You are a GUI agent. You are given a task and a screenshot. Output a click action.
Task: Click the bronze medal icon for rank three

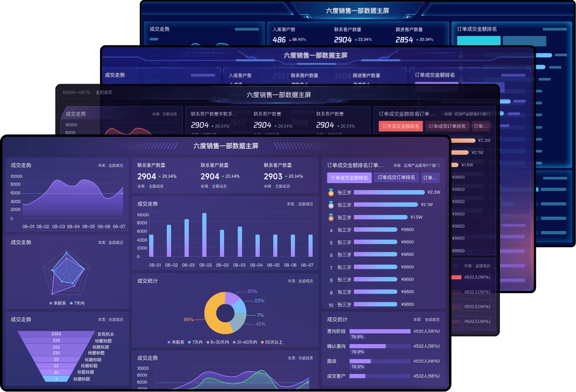(331, 217)
